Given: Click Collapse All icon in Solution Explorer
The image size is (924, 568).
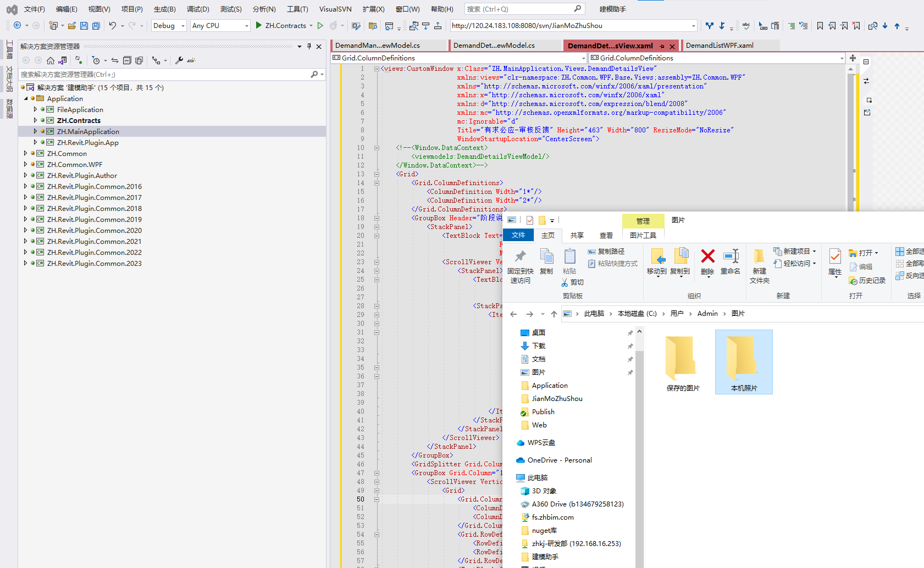Looking at the screenshot, I should tap(127, 60).
